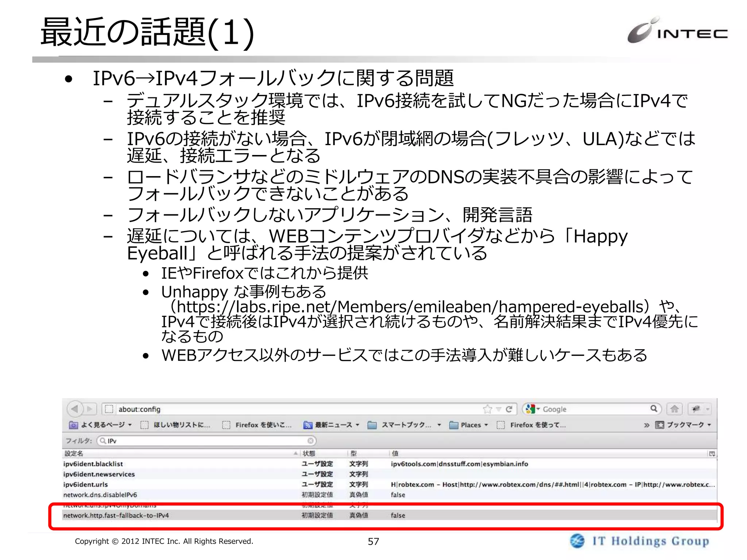The width and height of the screenshot is (747, 560).
Task: Open the よく見るページ bookmarks folder
Action: pos(100,425)
